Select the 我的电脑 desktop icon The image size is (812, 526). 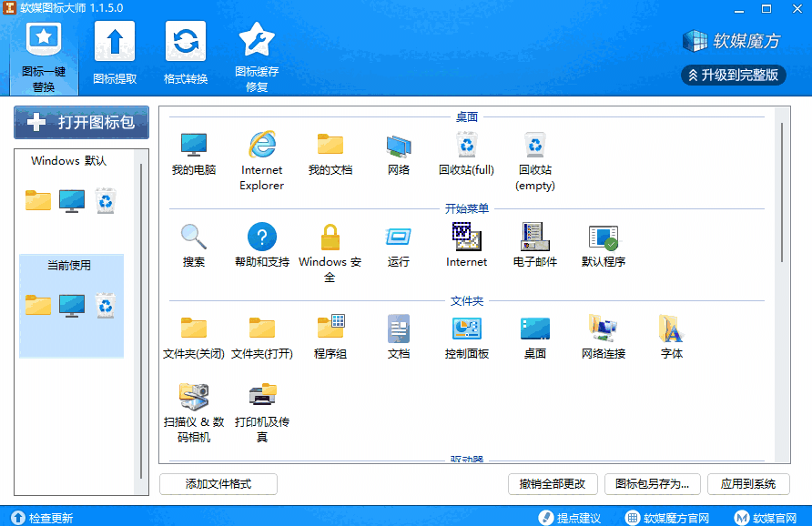[x=194, y=148]
